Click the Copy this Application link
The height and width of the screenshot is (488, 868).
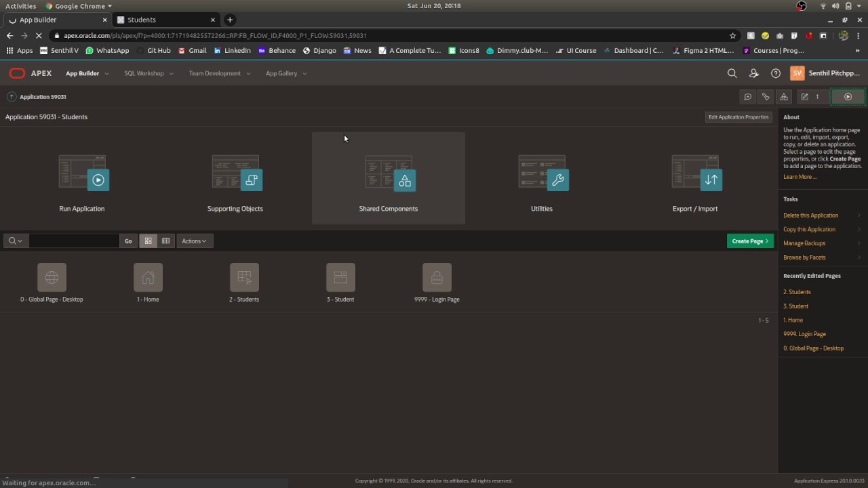[809, 229]
